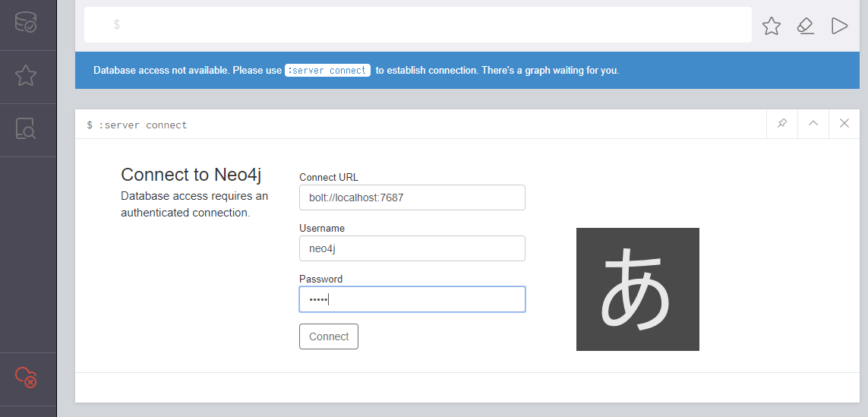This screenshot has height=417, width=868.
Task: Open the Documents search sidebar icon
Action: (x=26, y=128)
